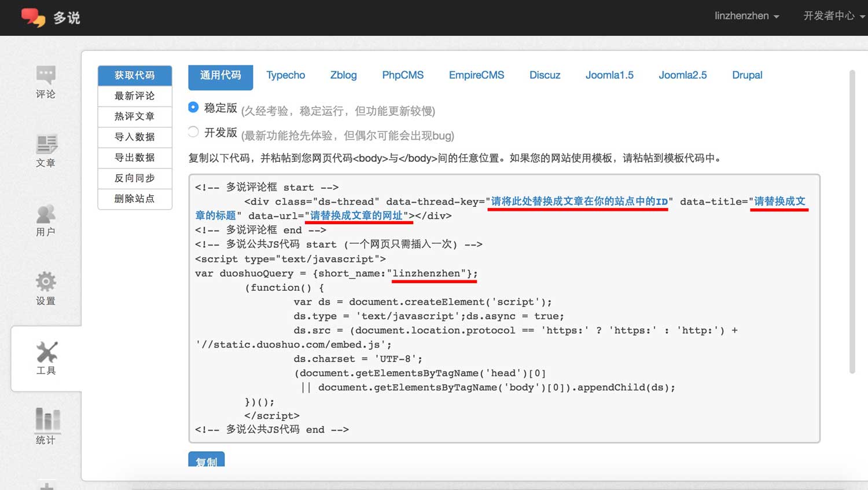The width and height of the screenshot is (868, 490).
Task: Select 热评文章 in the tools menu
Action: (135, 116)
